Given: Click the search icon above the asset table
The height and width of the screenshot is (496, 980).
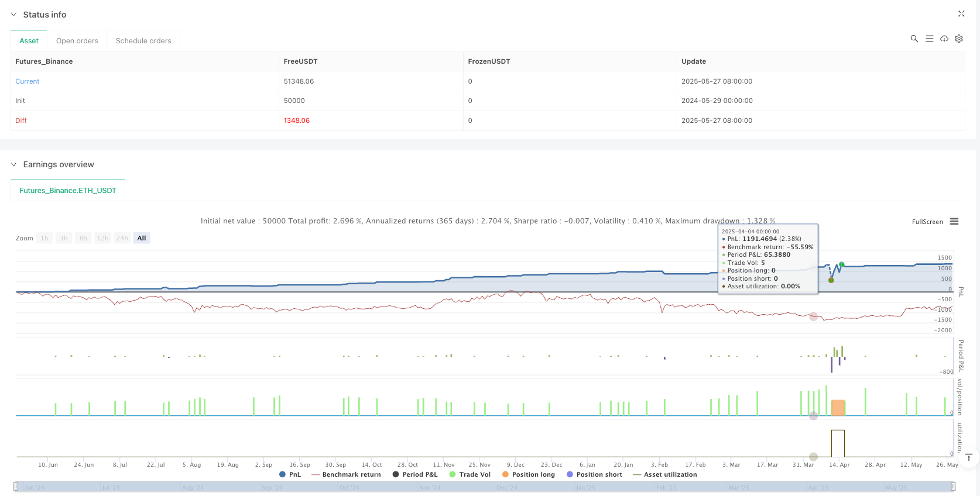Looking at the screenshot, I should 914,39.
